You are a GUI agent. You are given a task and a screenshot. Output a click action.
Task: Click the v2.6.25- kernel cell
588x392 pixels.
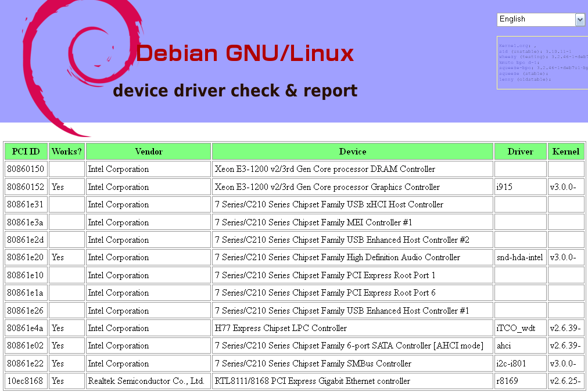coord(566,381)
